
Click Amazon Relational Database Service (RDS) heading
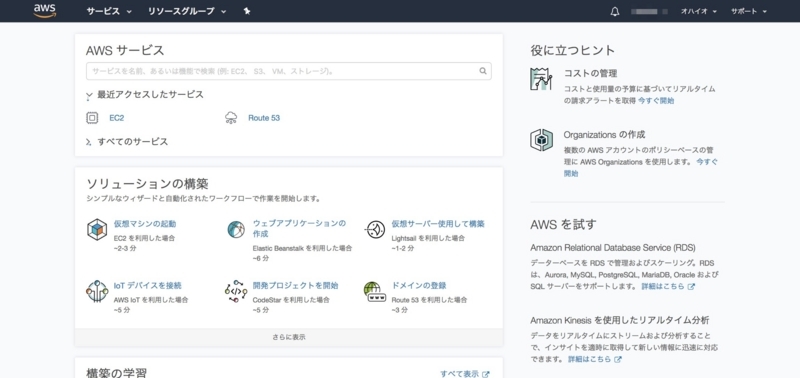pyautogui.click(x=613, y=248)
